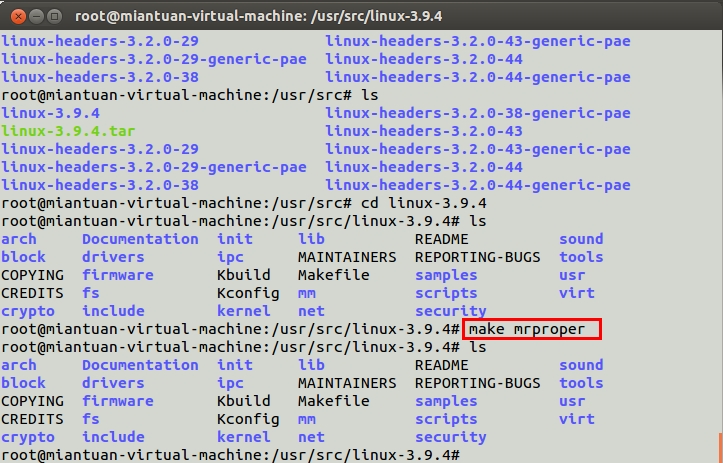Screen dimensions: 723x463
Task: Select linux-headers-3.2.0-43 entry without generic-pae suffix
Action: tap(424, 131)
